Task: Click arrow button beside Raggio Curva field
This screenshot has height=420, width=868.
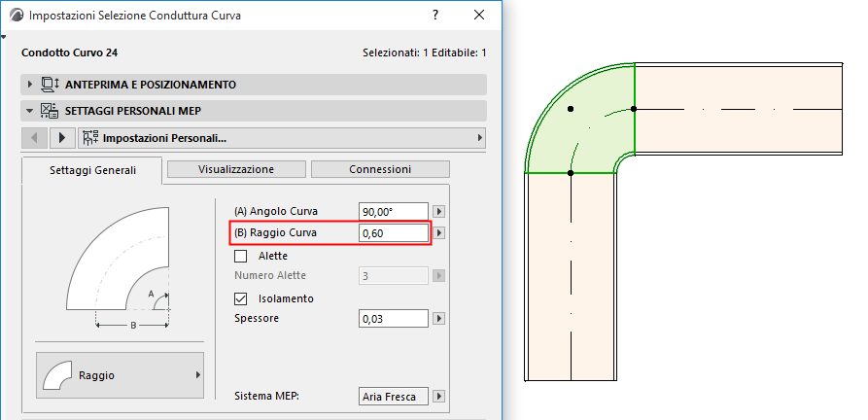Action: click(x=438, y=233)
